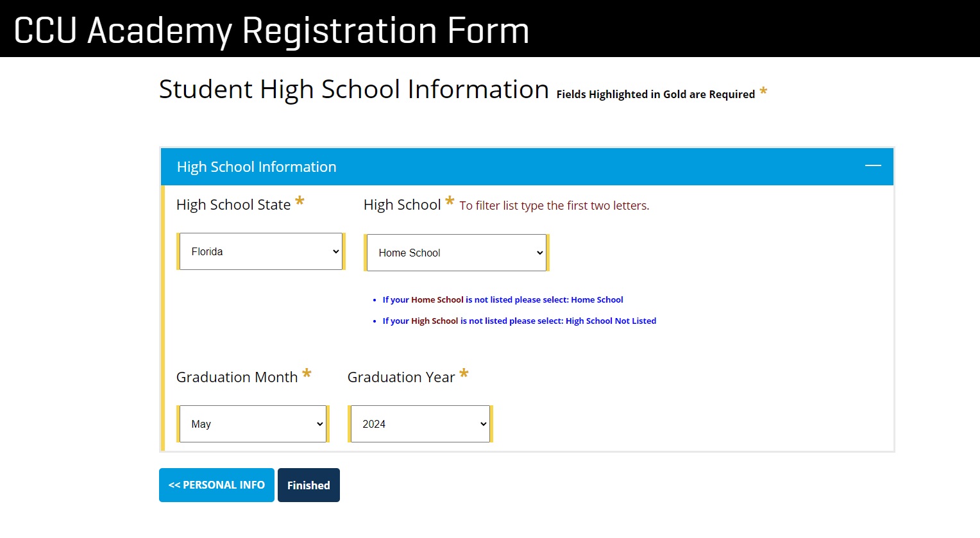Open the High School selection dropdown

click(456, 253)
